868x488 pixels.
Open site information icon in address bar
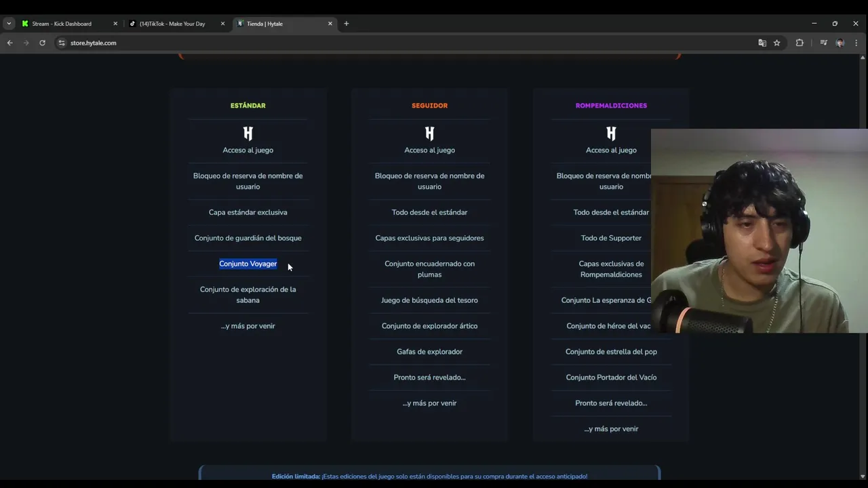coord(61,43)
